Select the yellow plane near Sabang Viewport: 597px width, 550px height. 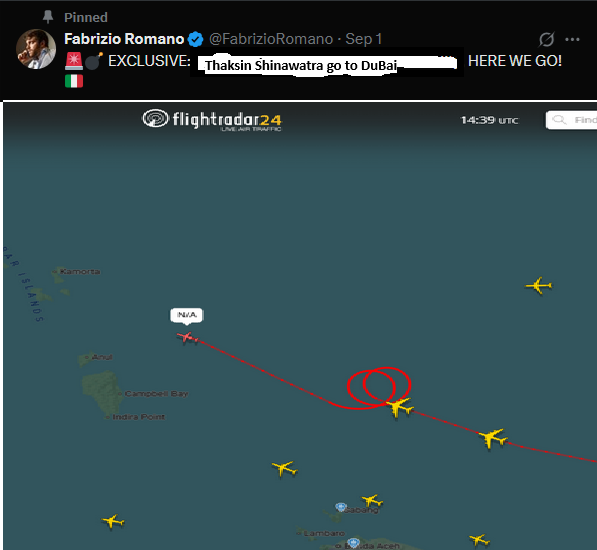click(372, 500)
